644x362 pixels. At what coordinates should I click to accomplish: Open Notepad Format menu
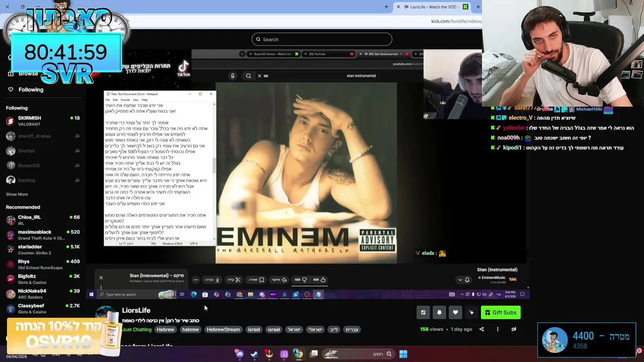tap(125, 100)
